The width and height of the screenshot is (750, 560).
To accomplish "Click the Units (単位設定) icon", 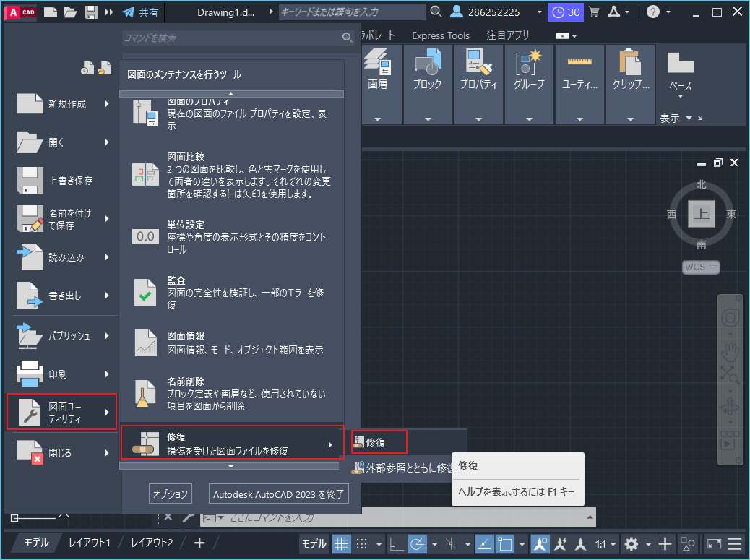I will 146,236.
